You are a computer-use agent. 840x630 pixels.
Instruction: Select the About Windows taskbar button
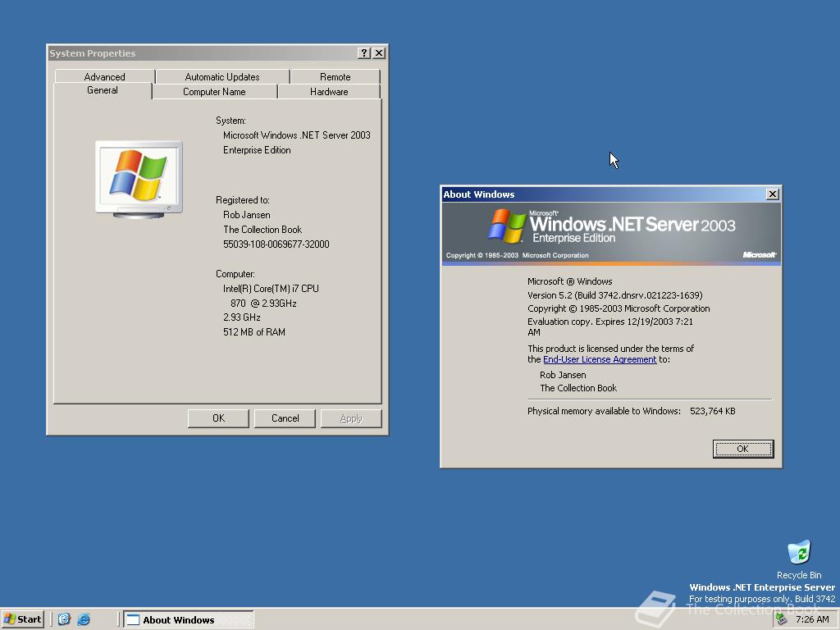[189, 619]
